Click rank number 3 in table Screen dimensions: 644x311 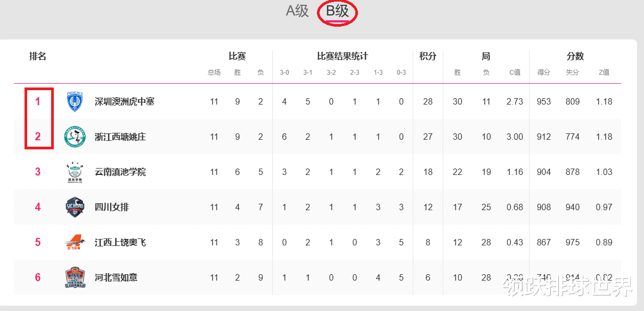(x=38, y=172)
